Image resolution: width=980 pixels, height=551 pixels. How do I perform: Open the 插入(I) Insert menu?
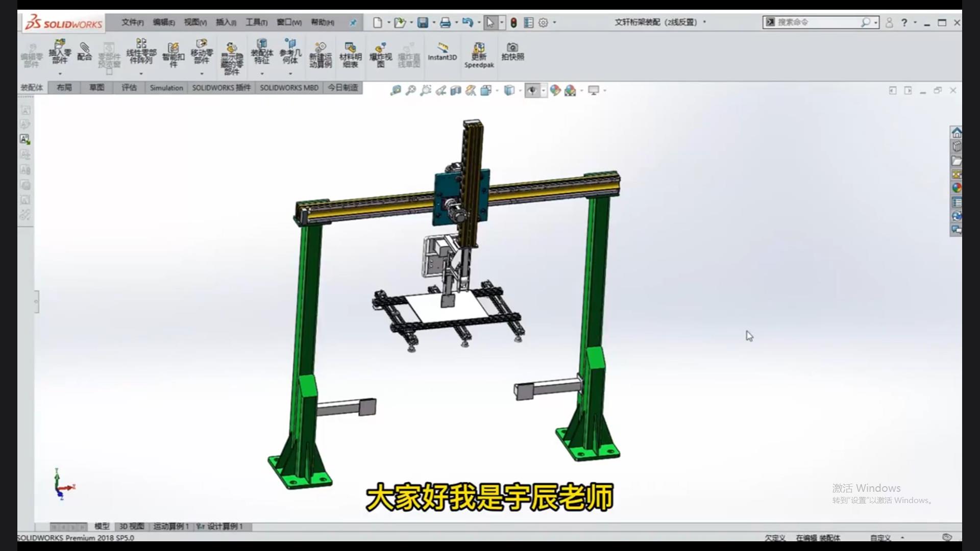point(226,22)
